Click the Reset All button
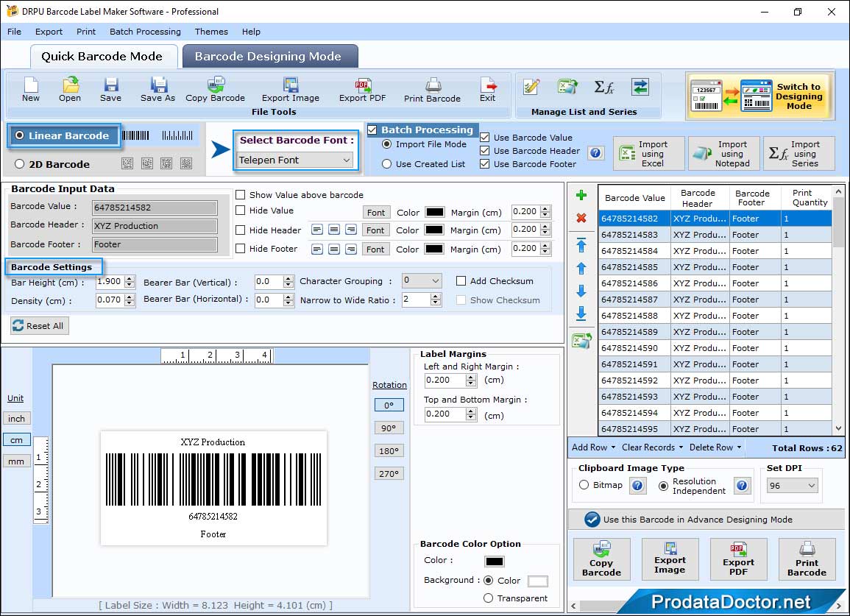850x616 pixels. click(x=40, y=326)
